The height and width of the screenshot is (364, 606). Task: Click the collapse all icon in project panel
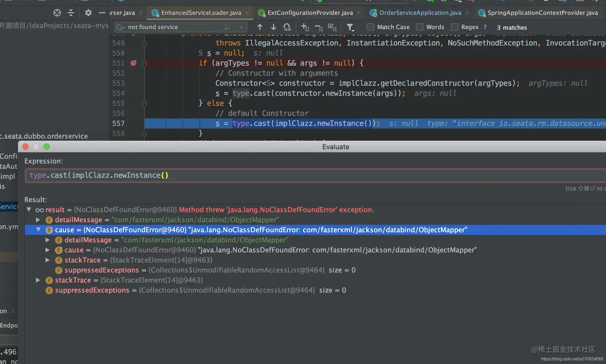pyautogui.click(x=71, y=13)
